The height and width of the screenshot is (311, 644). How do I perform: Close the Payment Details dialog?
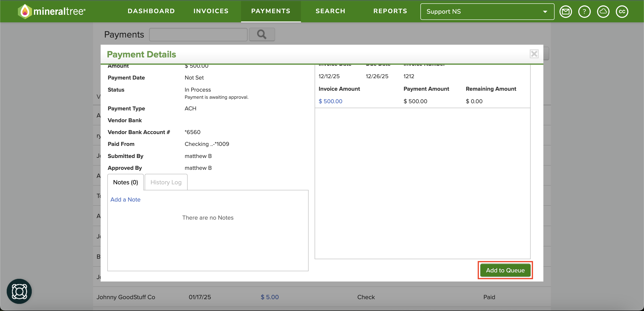[x=534, y=54]
